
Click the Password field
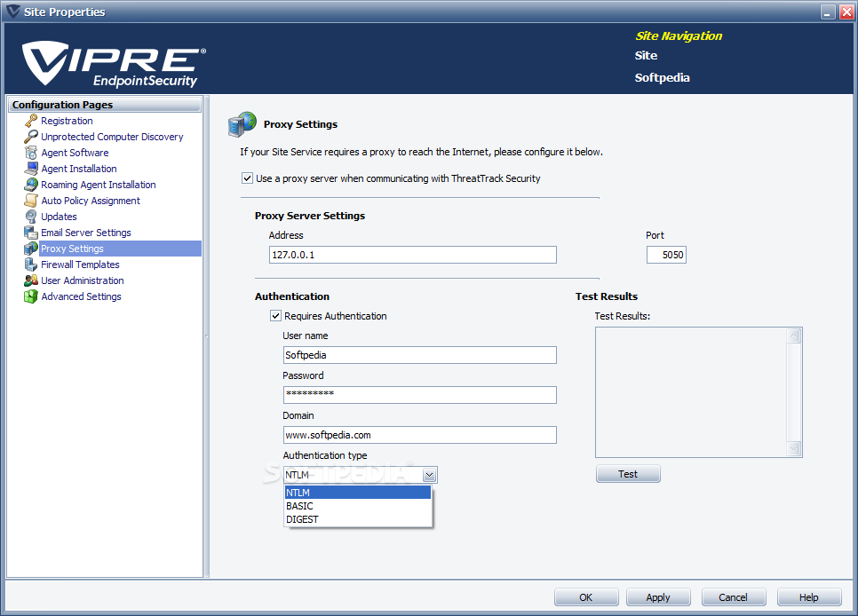420,395
